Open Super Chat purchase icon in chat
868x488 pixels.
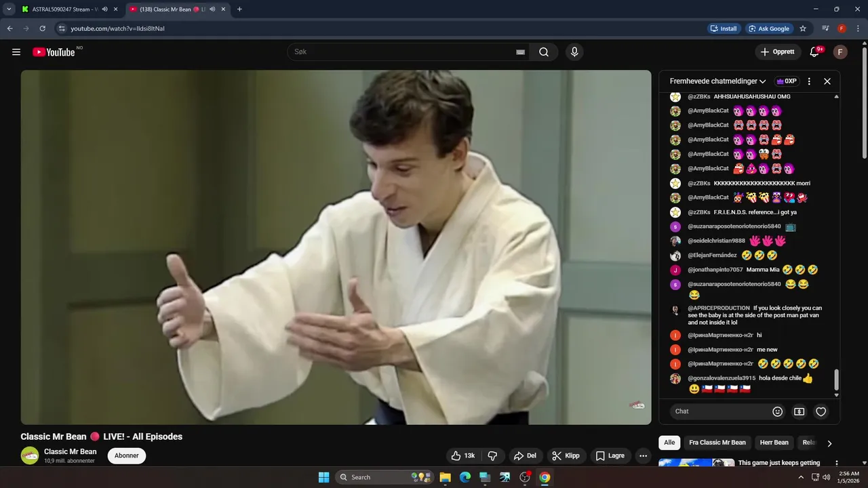[x=800, y=411]
